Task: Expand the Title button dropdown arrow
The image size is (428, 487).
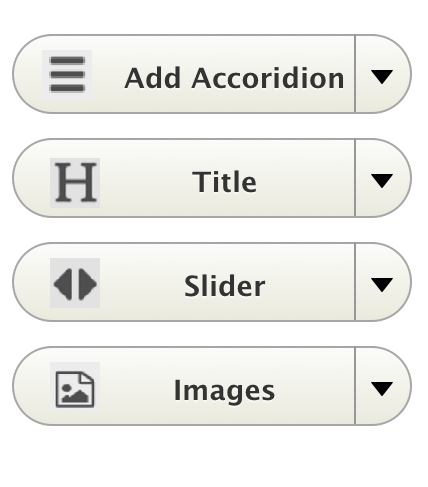Action: [382, 180]
